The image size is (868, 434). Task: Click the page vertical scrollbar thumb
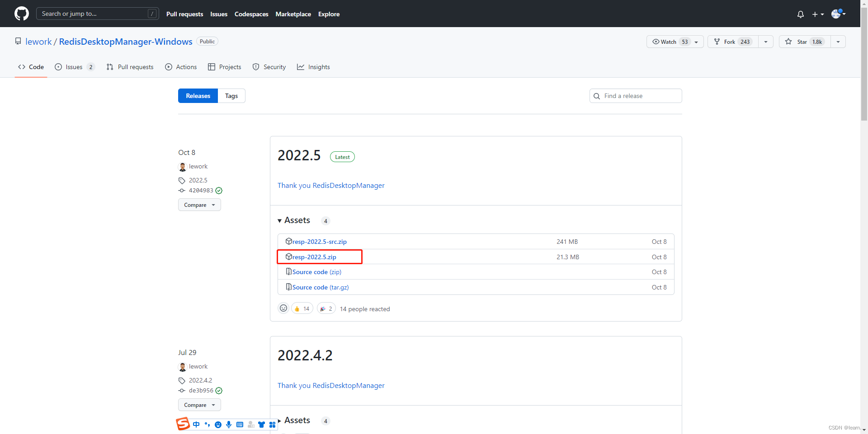tap(864, 63)
